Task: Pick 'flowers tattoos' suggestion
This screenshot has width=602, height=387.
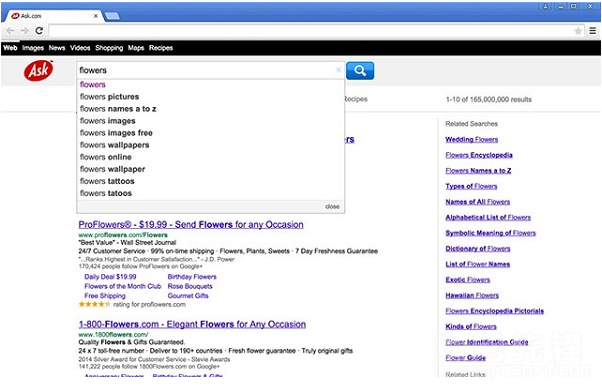Action: click(x=107, y=181)
